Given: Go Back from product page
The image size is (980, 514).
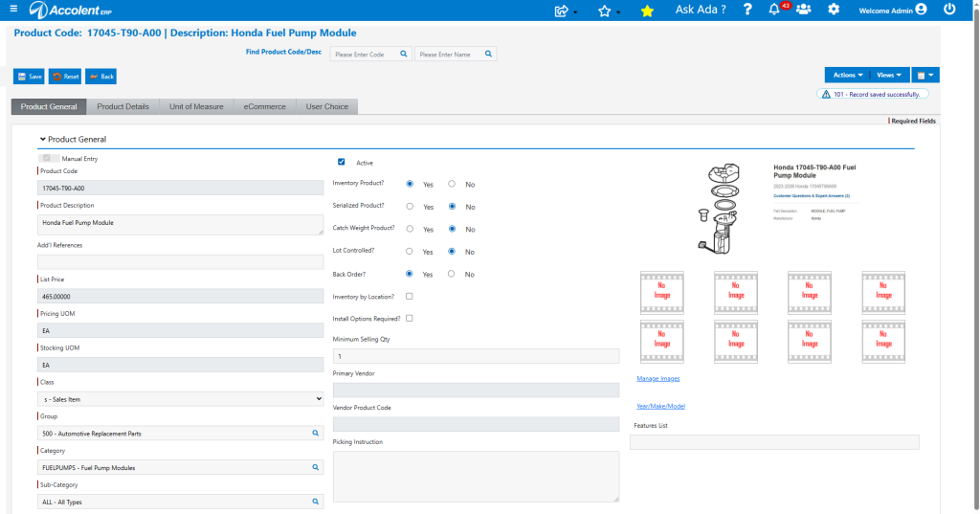Looking at the screenshot, I should click(x=101, y=77).
